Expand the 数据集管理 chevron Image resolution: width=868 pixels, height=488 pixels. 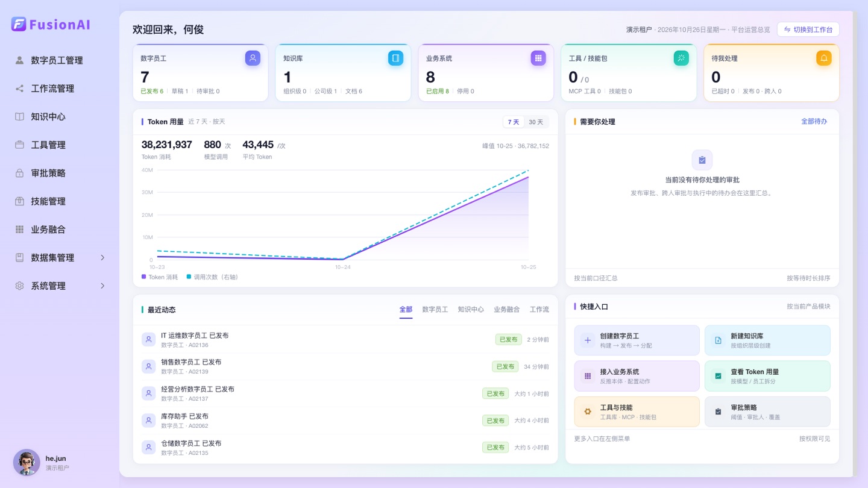click(102, 257)
